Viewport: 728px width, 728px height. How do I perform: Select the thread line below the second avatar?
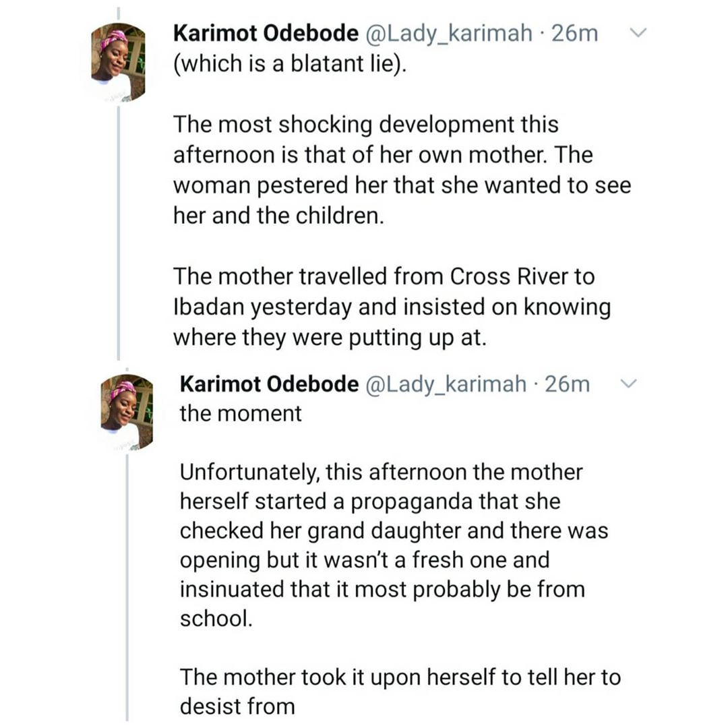[x=127, y=587]
